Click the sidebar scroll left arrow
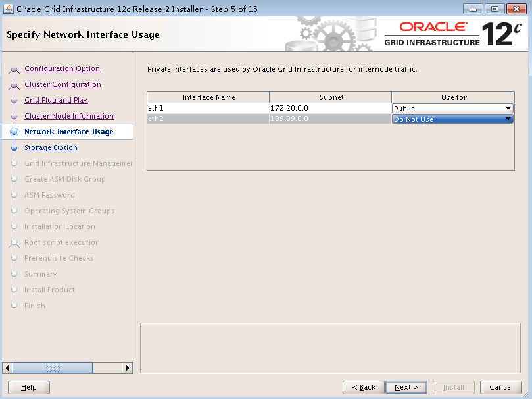Image resolution: width=532 pixels, height=399 pixels. coord(7,368)
